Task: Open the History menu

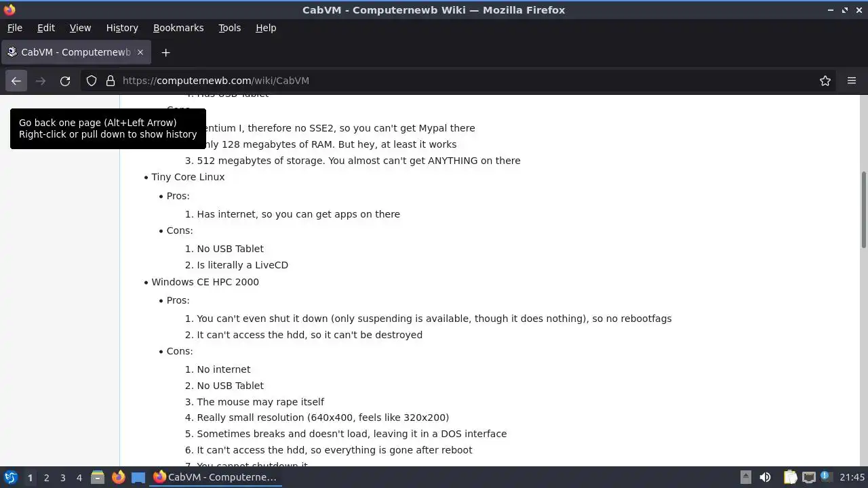Action: [122, 28]
